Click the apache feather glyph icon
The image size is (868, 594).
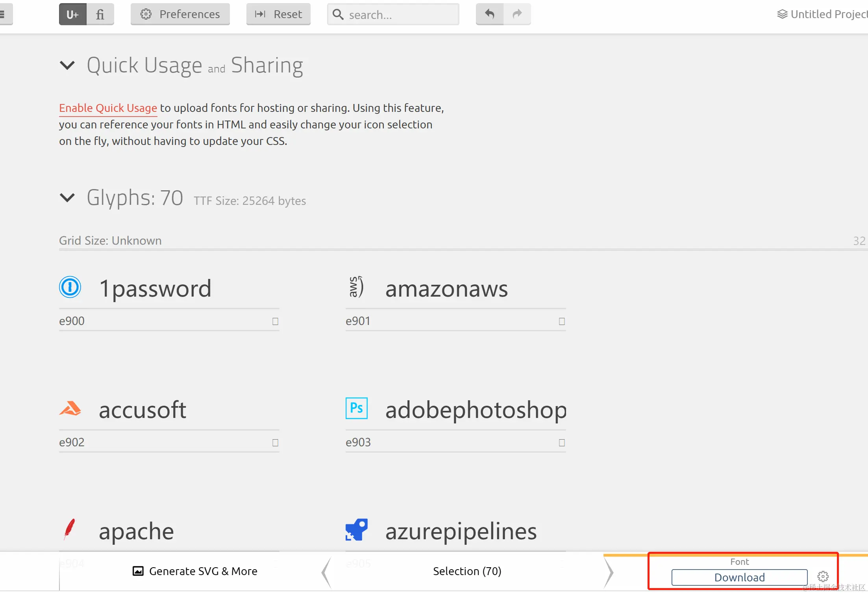pos(69,529)
